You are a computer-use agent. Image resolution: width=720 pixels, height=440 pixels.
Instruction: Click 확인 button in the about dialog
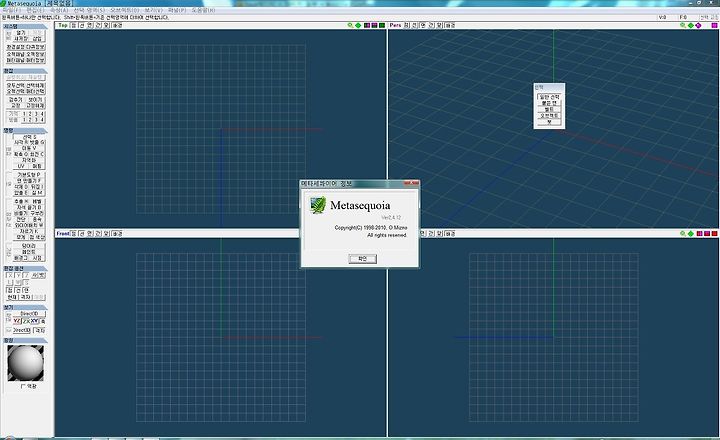coord(362,259)
